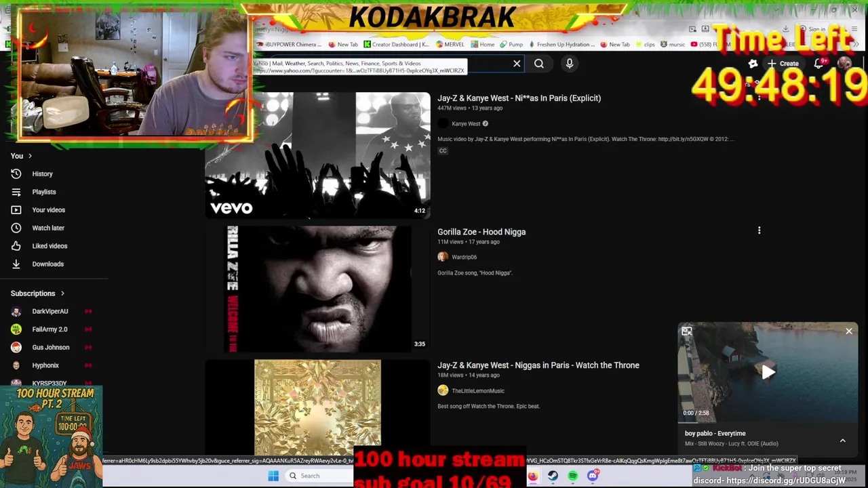Open the Gorilla Zoe video three-dot menu
Viewport: 868px width, 488px height.
tap(759, 230)
